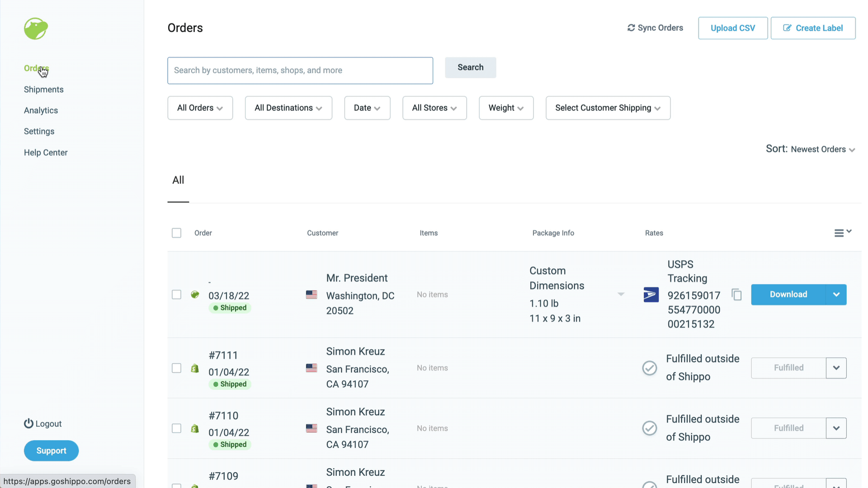Toggle checkbox on order #7111 row
The height and width of the screenshot is (488, 868).
176,368
